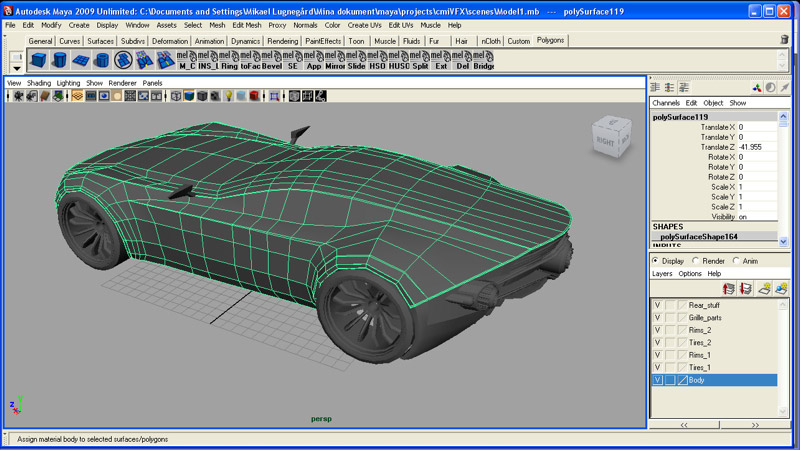Image resolution: width=800 pixels, height=450 pixels.
Task: Toggle visibility of the Body layer
Action: point(658,380)
